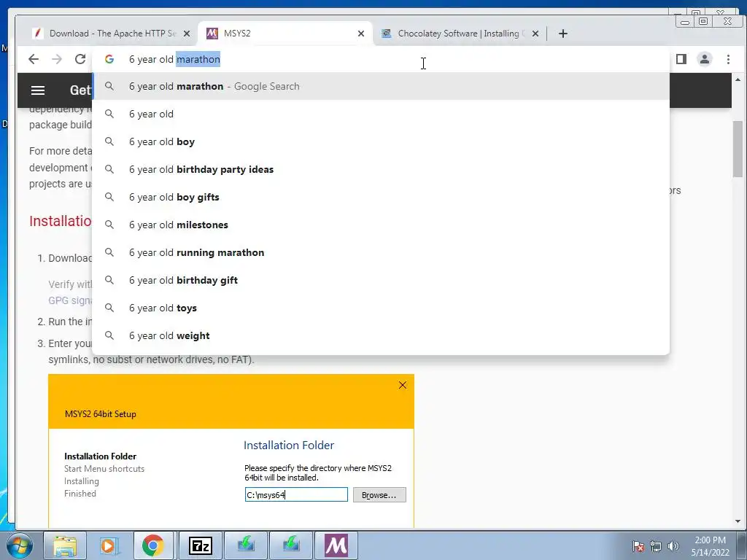Screen dimensions: 747x560
Task: Switch to Chocolatey Software tab
Action: pos(460,34)
